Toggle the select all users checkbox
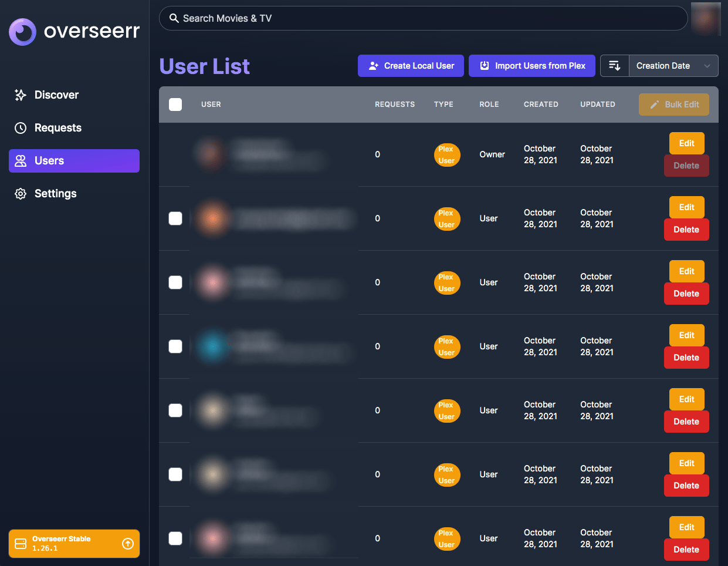This screenshot has height=566, width=728. (175, 105)
